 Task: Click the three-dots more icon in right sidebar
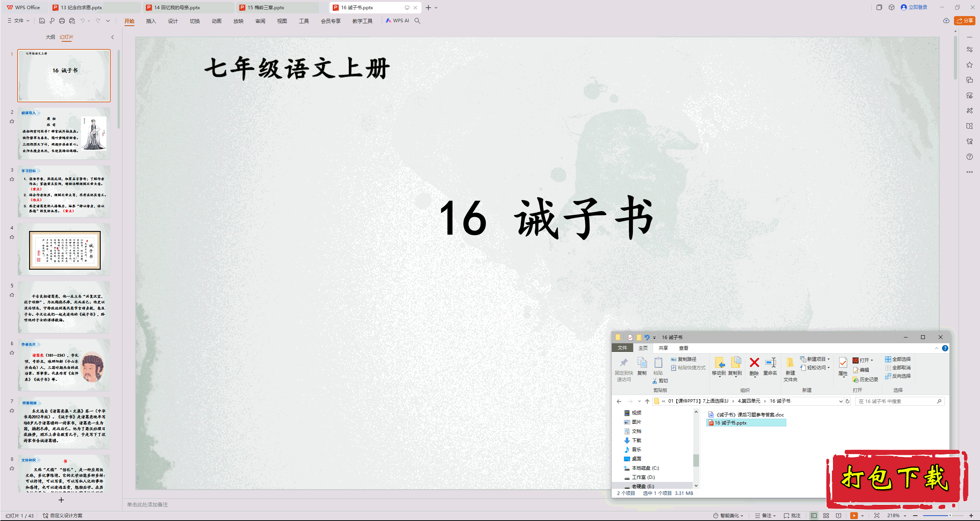click(x=970, y=172)
